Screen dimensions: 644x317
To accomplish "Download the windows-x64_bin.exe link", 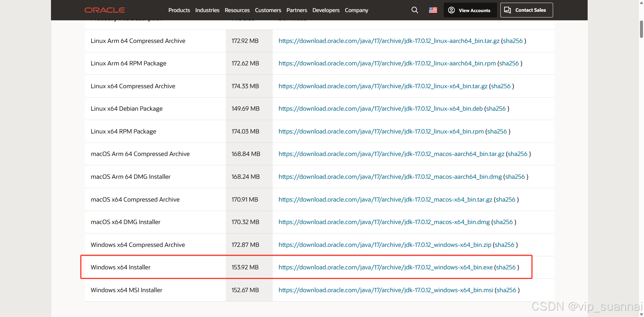I will click(x=386, y=267).
